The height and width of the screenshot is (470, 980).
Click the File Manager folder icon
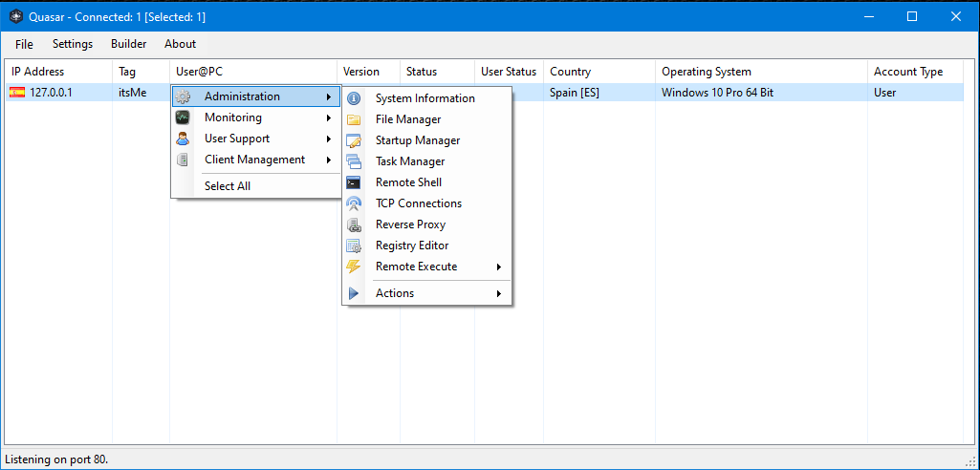354,119
